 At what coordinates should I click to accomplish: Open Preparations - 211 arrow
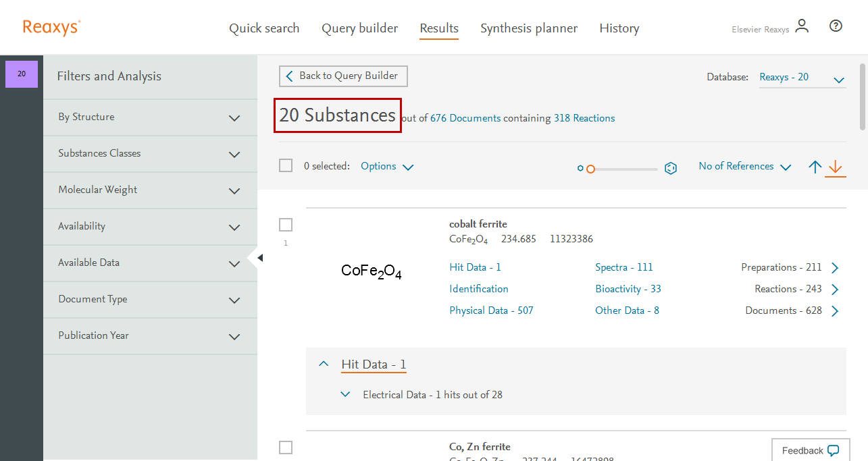[x=835, y=268]
